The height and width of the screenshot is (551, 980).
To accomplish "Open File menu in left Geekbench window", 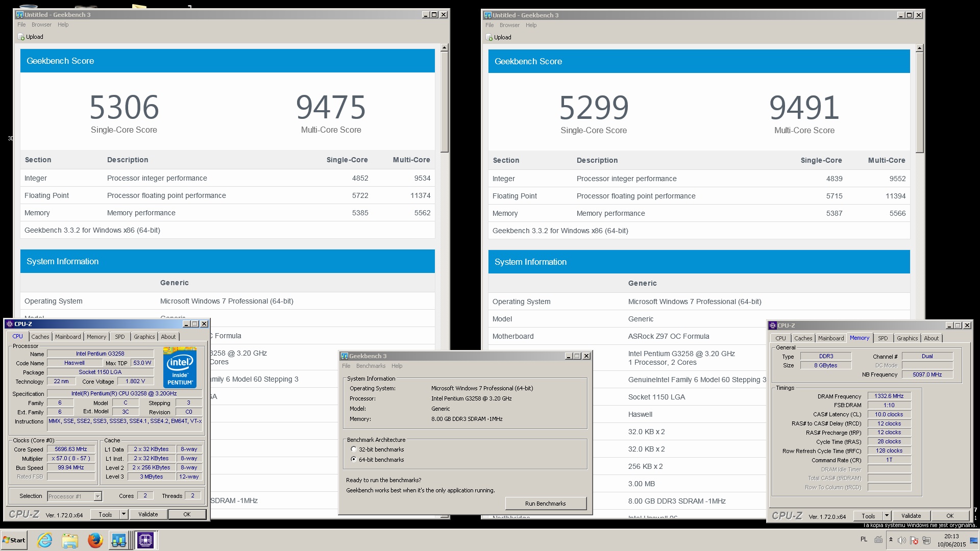I will pos(21,24).
